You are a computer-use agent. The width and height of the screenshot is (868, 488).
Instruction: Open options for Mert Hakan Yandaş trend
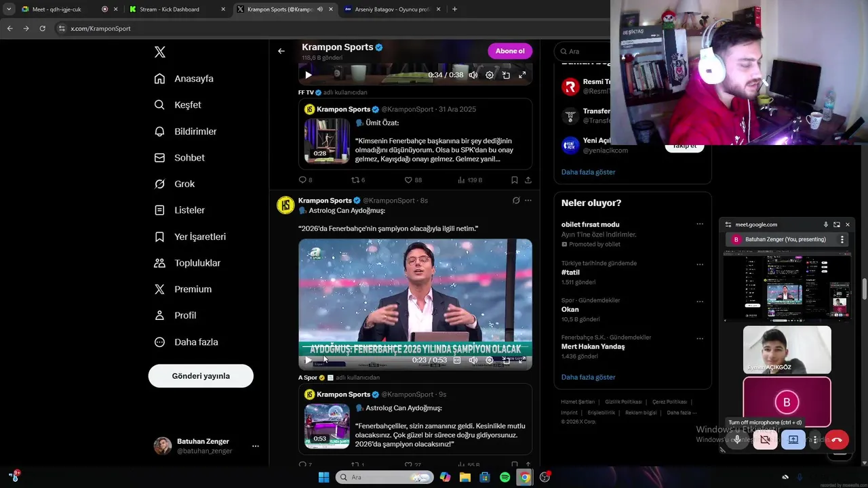click(700, 338)
